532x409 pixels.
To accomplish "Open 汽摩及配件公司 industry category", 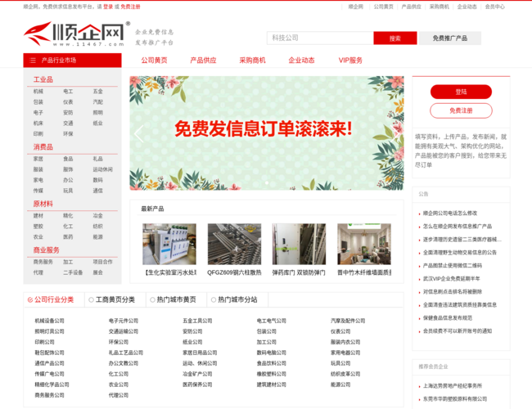I will 348,321.
